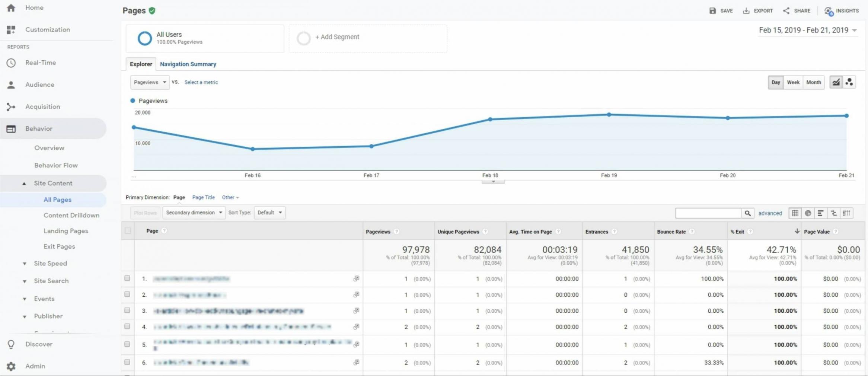Click the table search input field

click(708, 213)
